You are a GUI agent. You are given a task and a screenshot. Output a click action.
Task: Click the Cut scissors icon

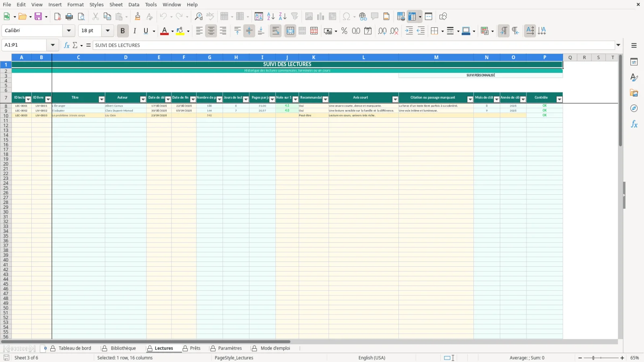(95, 16)
